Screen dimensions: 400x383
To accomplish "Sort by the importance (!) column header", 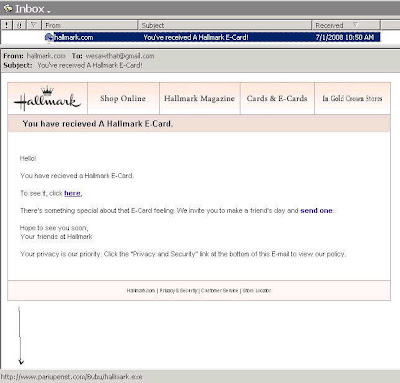I will click(7, 25).
